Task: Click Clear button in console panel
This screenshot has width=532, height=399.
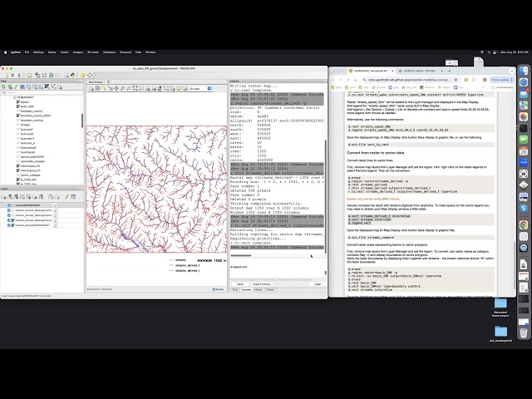Action: click(x=318, y=284)
